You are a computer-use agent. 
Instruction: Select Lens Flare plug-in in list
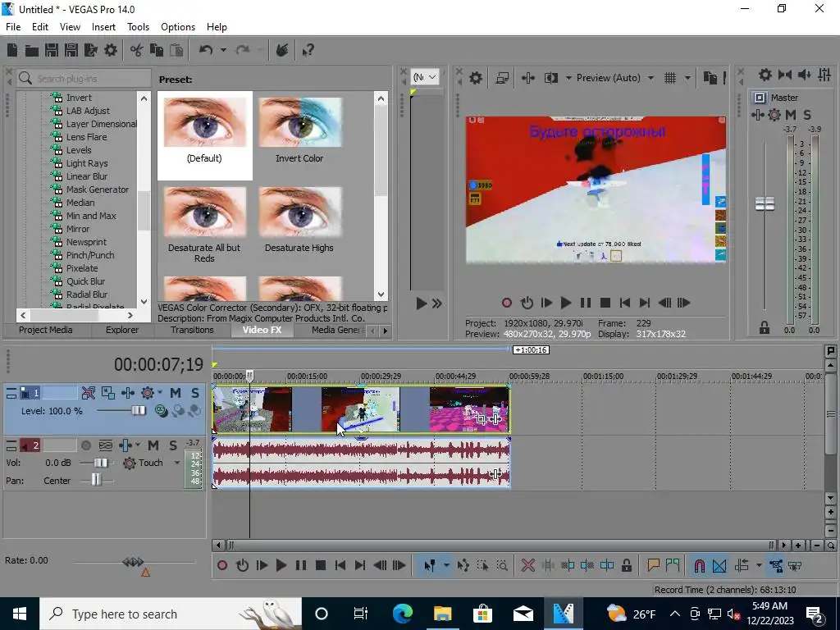tap(86, 137)
